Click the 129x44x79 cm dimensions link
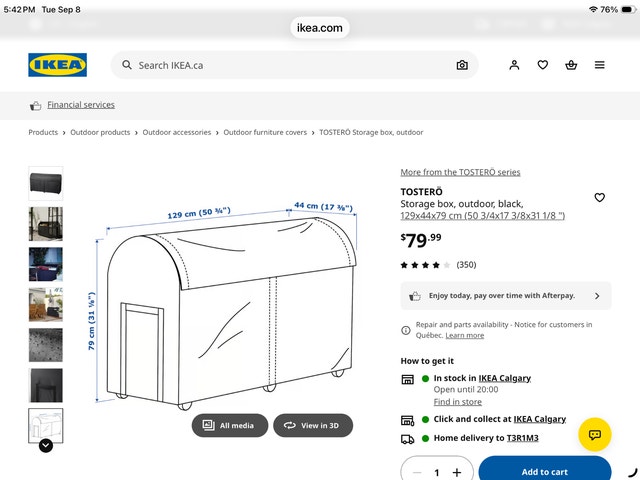 coord(482,216)
